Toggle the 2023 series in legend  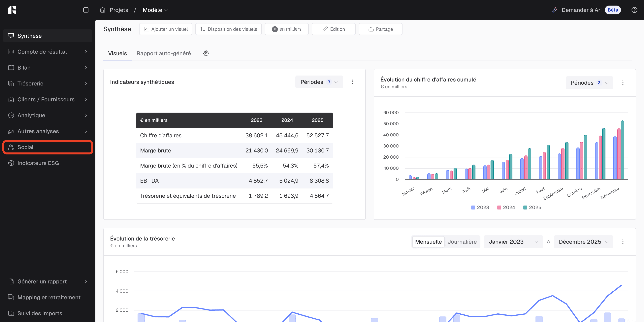point(480,208)
